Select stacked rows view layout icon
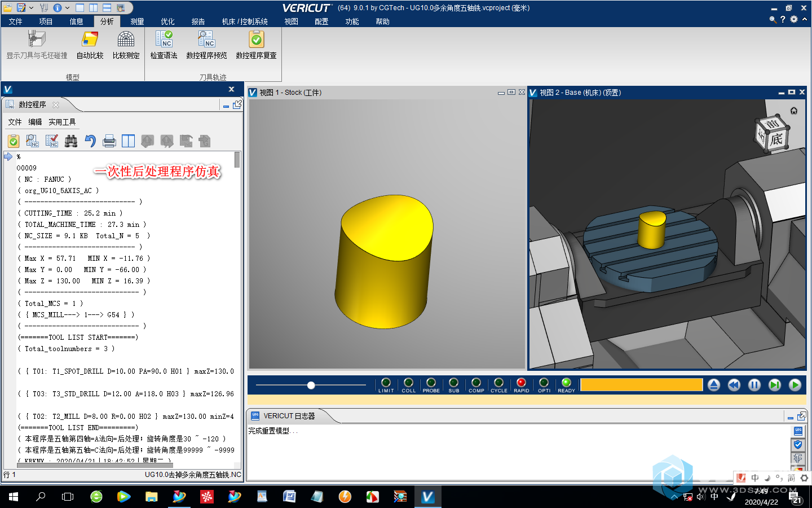812x508 pixels. pos(107,8)
